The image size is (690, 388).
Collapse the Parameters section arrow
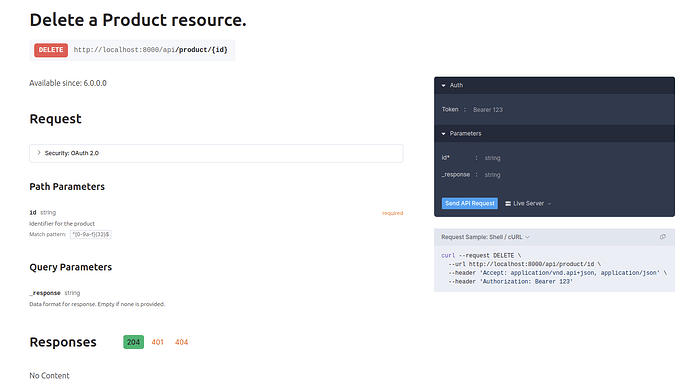point(443,134)
